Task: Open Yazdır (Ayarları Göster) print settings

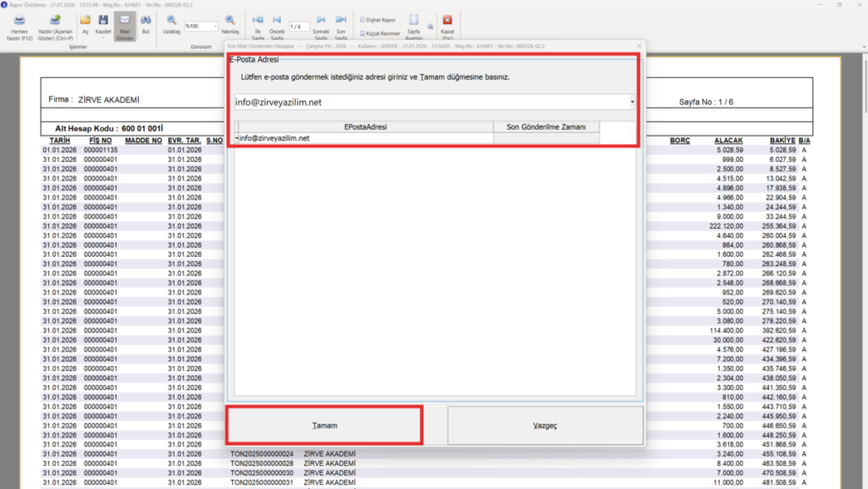Action: coord(55,20)
